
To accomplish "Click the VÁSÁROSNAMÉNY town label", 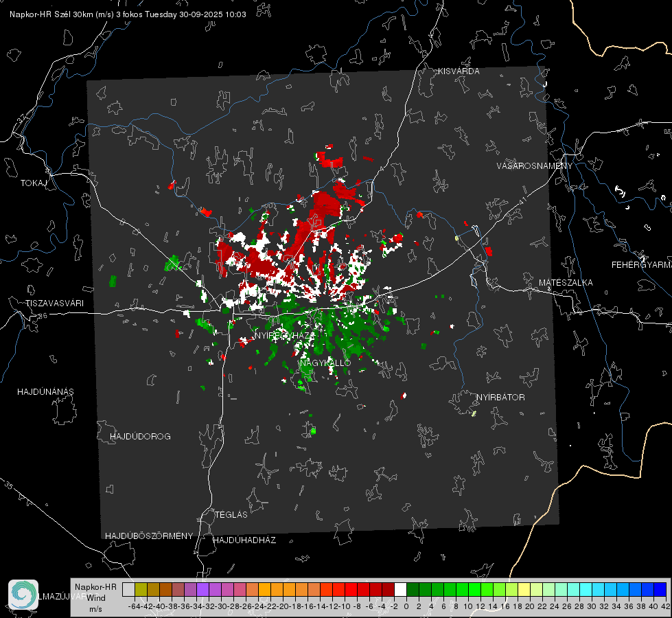I will click(535, 166).
